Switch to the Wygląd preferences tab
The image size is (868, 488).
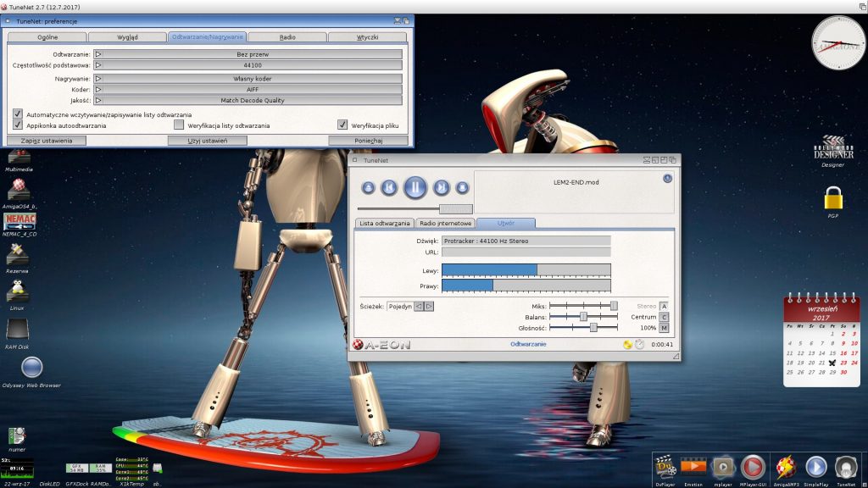(127, 37)
